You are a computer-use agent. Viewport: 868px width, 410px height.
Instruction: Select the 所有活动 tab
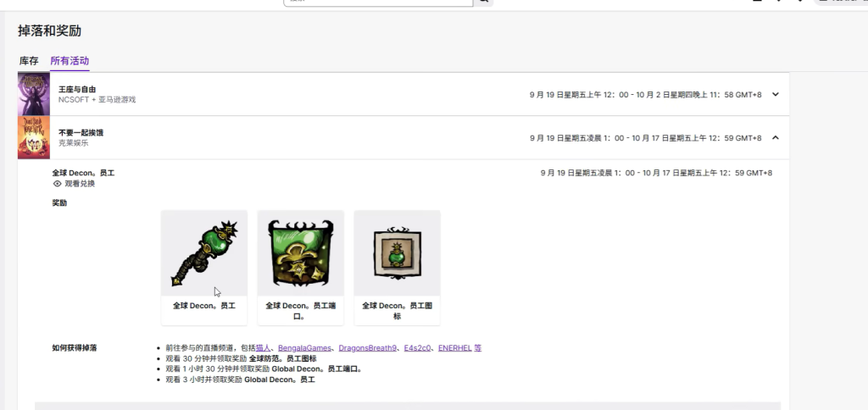click(70, 61)
